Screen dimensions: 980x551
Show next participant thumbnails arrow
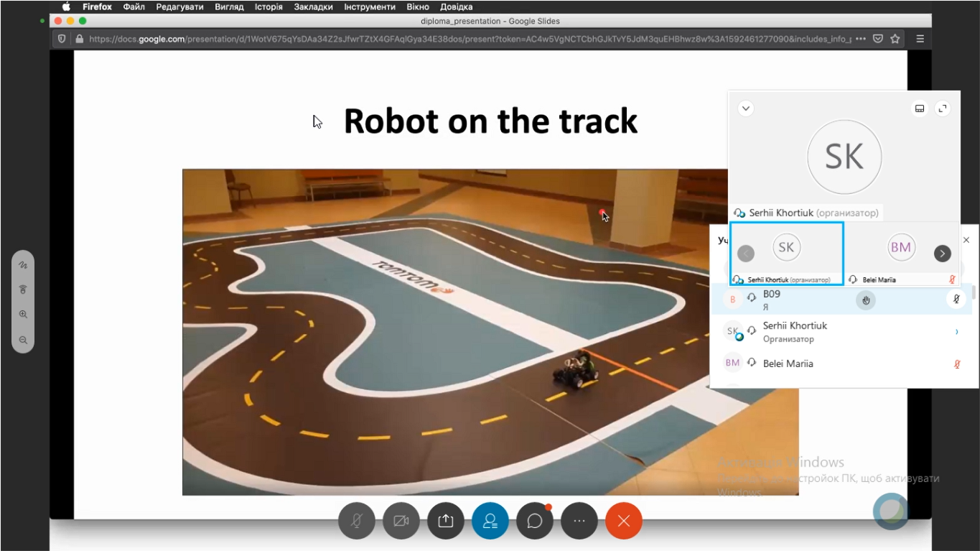tap(942, 254)
